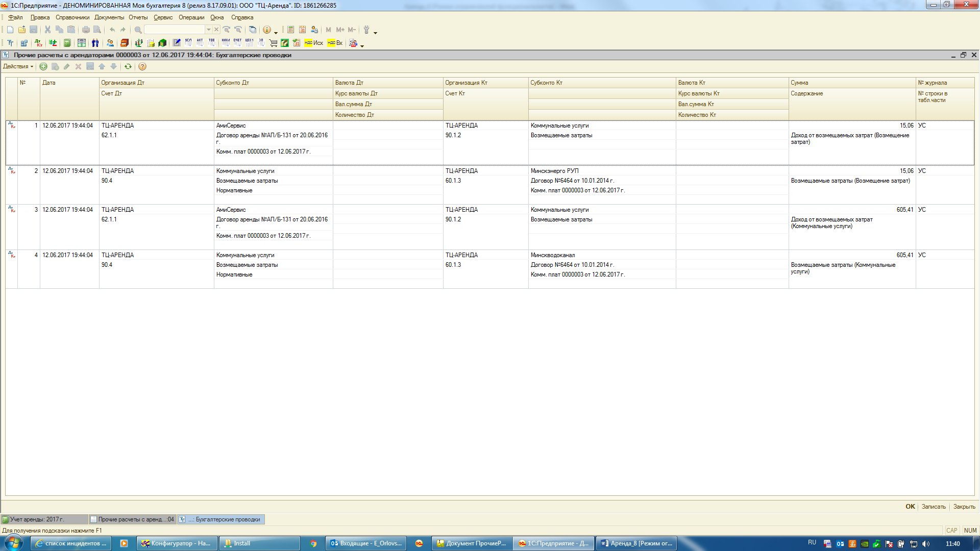Expand the arrow beside the wrench tools icon
Viewport: 980px width, 551px height.
375,32
